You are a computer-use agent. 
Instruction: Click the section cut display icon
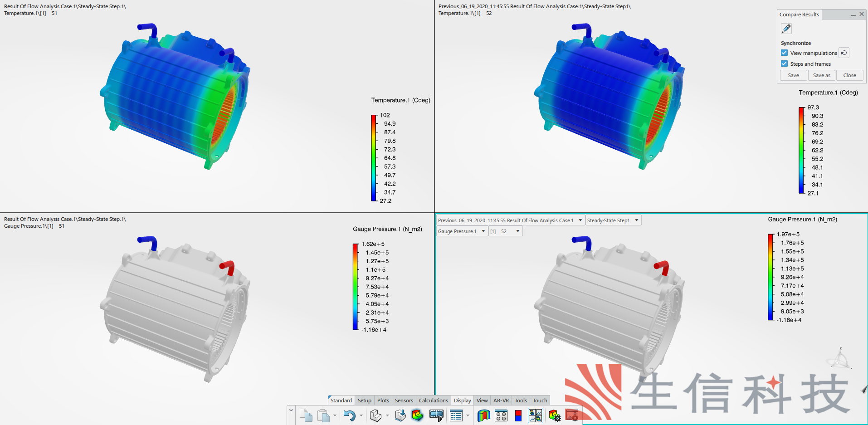483,415
